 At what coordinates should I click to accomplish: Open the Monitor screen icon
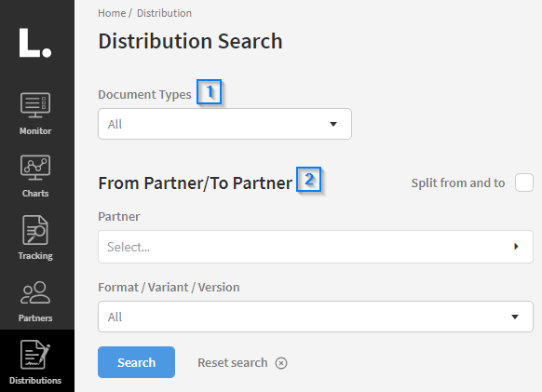point(35,105)
